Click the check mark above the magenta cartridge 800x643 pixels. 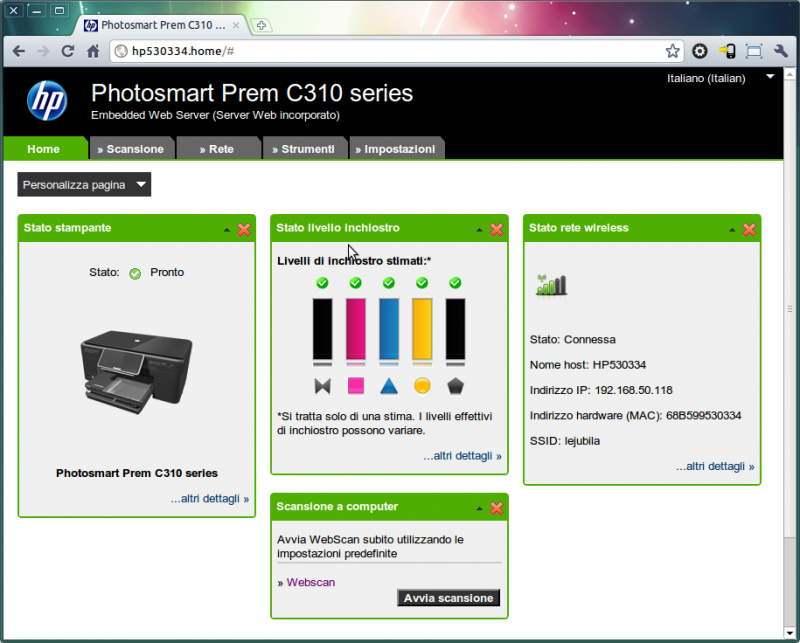pos(356,283)
